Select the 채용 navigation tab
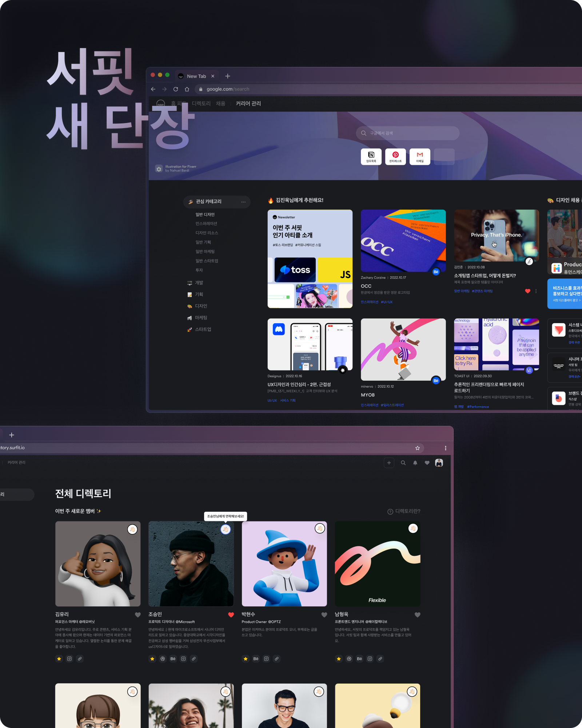The width and height of the screenshot is (582, 728). pyautogui.click(x=220, y=103)
